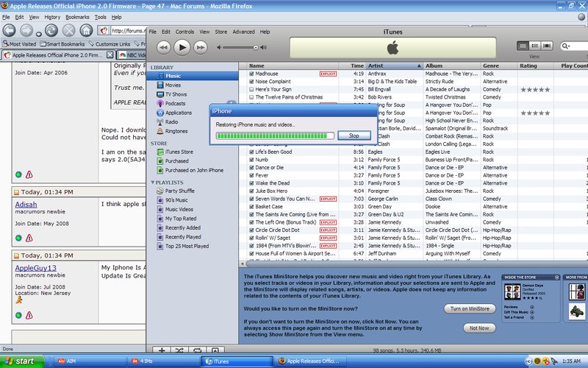The width and height of the screenshot is (588, 368).
Task: Click the iPhone restore progress bar
Action: click(275, 135)
